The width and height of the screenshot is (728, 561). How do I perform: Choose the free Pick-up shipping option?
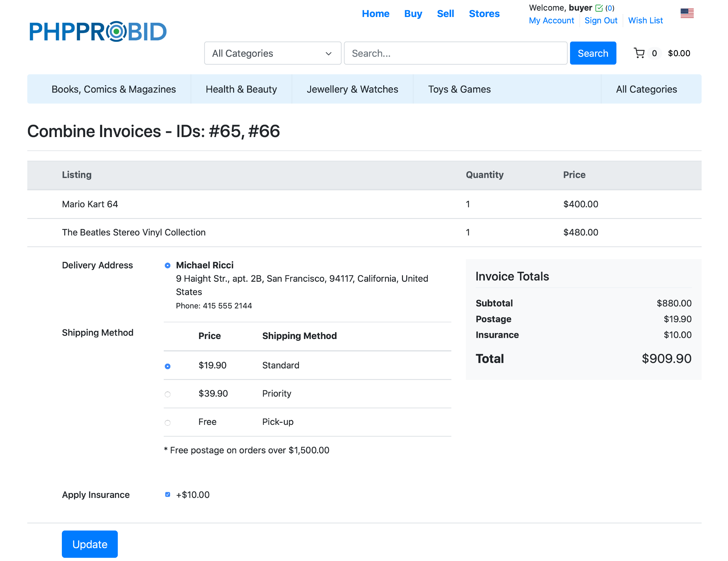(168, 423)
